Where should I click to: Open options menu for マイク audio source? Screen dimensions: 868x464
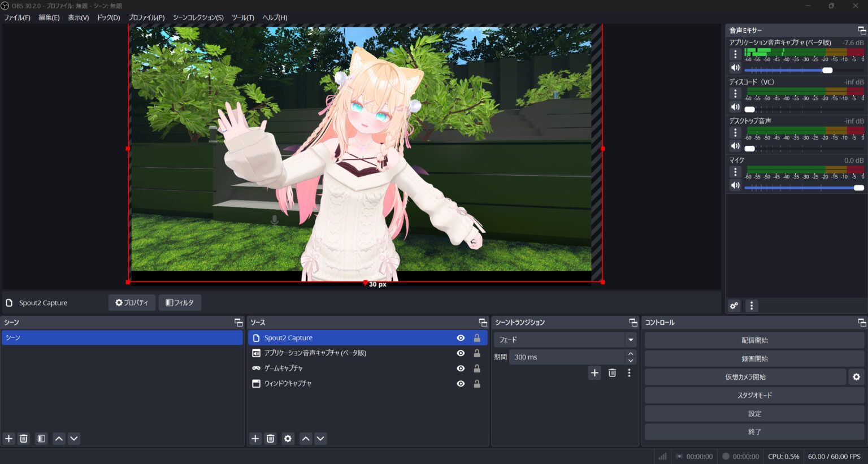coord(735,172)
